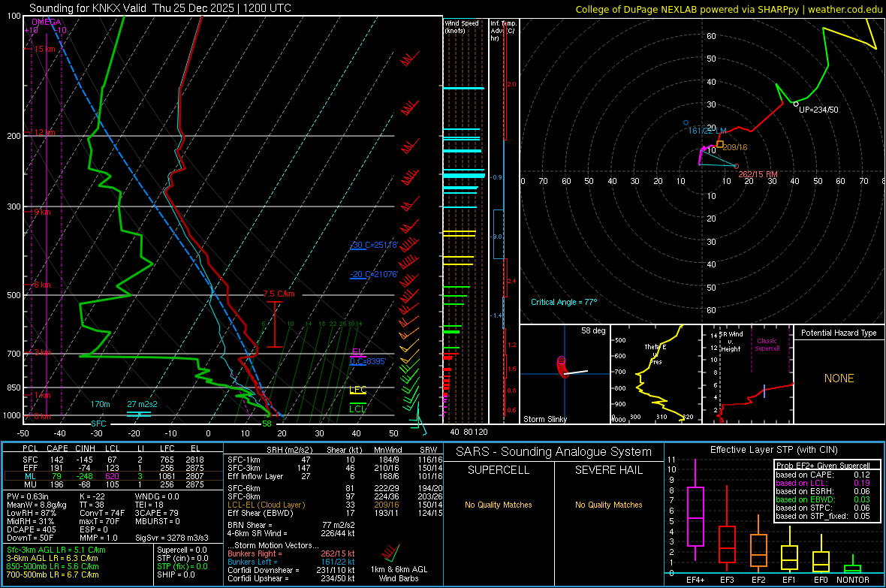Click the '0 C=8395'' freezing level label
This screenshot has width=886, height=588.
pyautogui.click(x=368, y=361)
